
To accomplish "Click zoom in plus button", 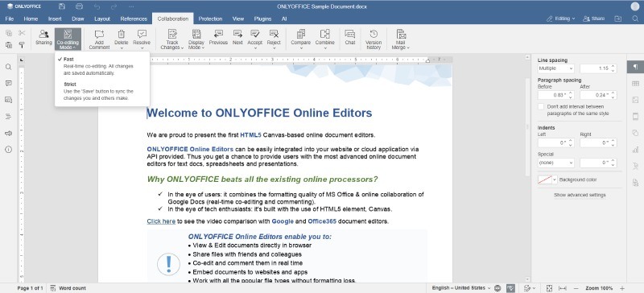I will pos(622,288).
